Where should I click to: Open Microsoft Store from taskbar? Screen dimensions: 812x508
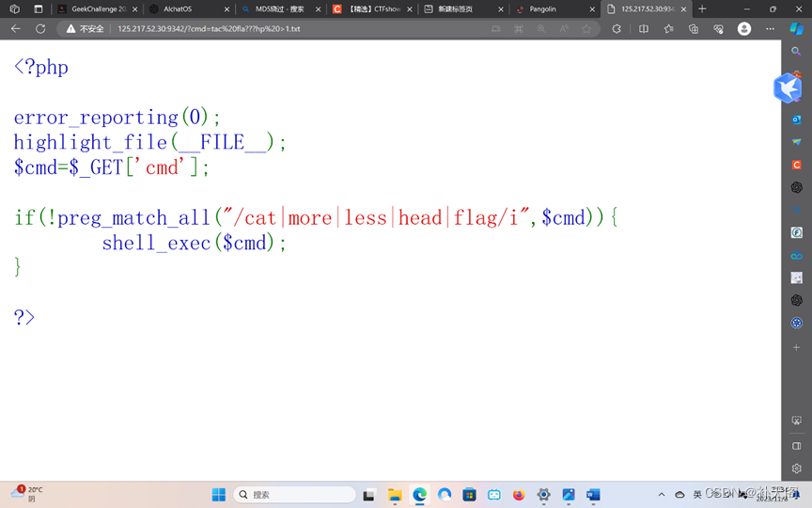pyautogui.click(x=469, y=495)
